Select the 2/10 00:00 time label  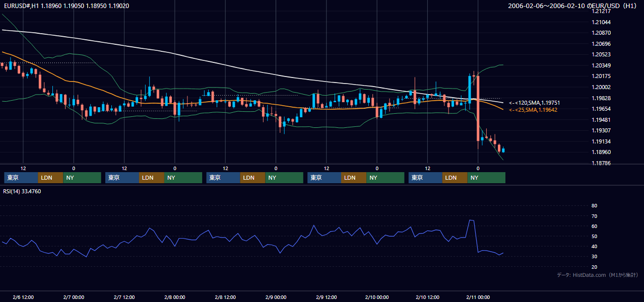pyautogui.click(x=377, y=297)
